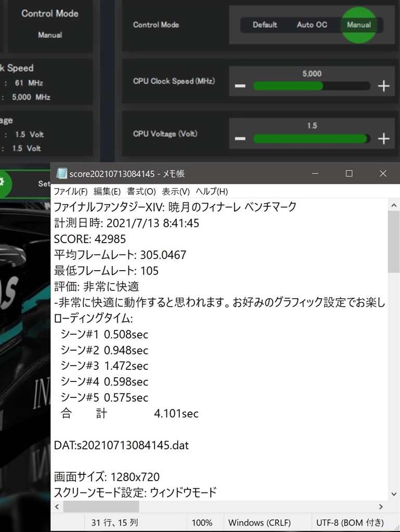Click the horizontal scrollbar thumb in Notepad

101,507
